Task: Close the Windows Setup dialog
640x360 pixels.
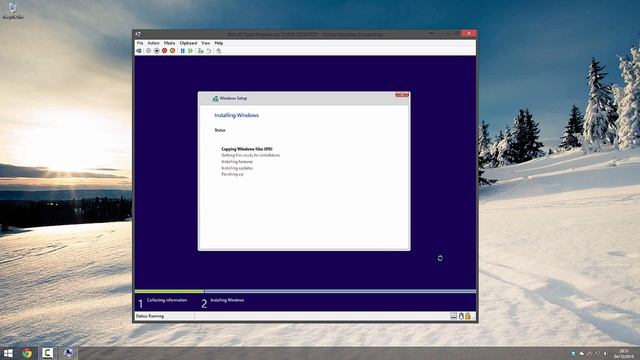Action: 402,95
